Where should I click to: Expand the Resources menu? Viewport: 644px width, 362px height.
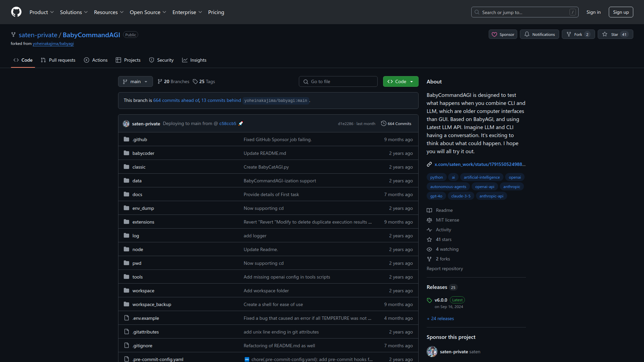[109, 12]
